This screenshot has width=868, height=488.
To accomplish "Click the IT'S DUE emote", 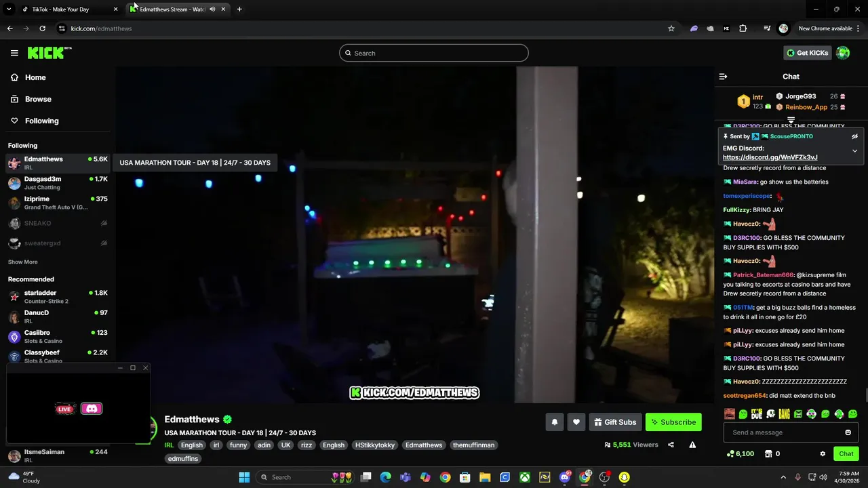I will [757, 413].
